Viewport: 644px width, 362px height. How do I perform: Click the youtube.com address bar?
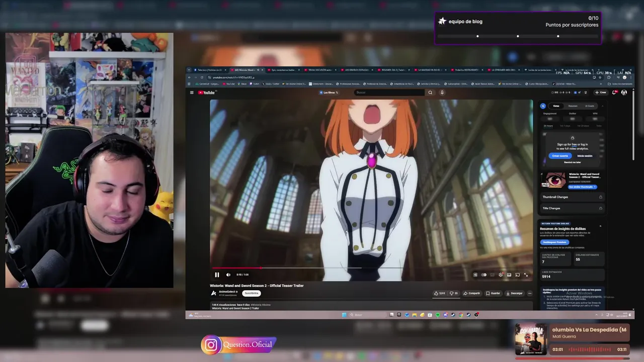coord(397,77)
